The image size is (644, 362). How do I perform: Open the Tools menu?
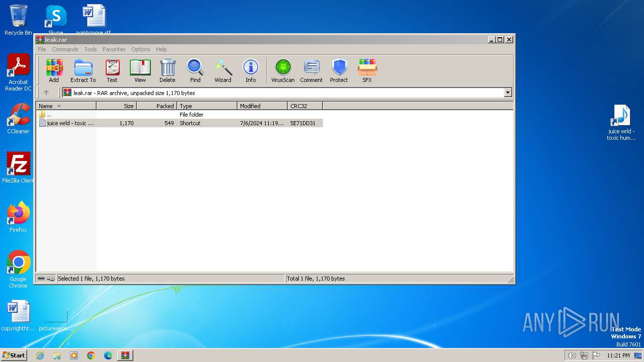[91, 49]
